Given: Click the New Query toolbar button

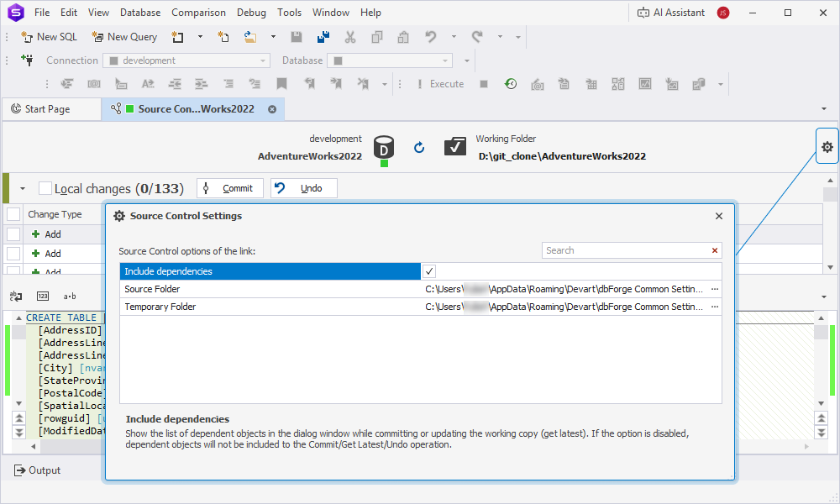Looking at the screenshot, I should point(124,37).
